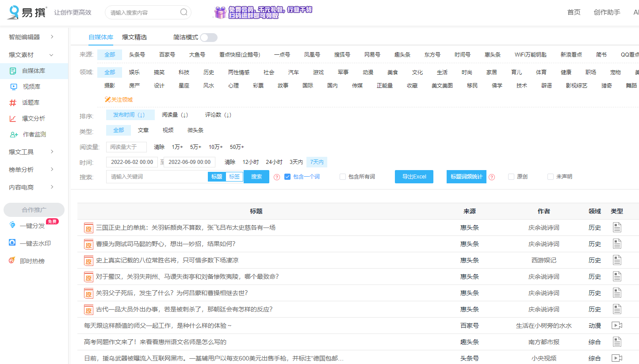The width and height of the screenshot is (639, 364).
Task: Open 自媒体库 sidebar icon item
Action: tap(13, 71)
